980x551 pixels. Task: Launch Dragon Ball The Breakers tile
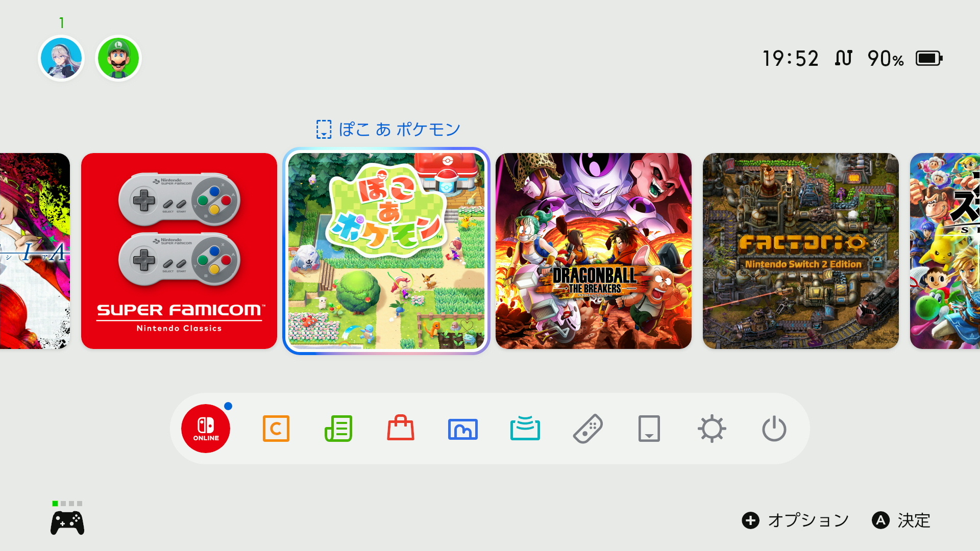pos(594,251)
